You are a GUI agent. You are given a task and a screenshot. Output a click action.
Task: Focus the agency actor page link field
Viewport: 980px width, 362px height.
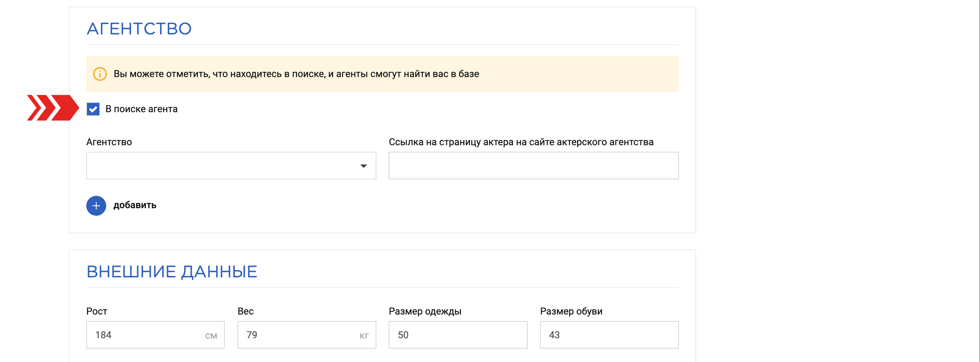point(533,166)
